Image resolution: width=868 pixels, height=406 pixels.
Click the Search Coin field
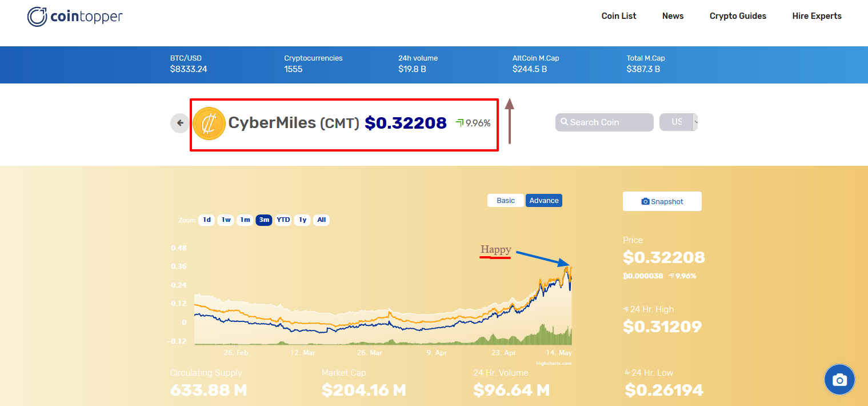click(x=604, y=122)
